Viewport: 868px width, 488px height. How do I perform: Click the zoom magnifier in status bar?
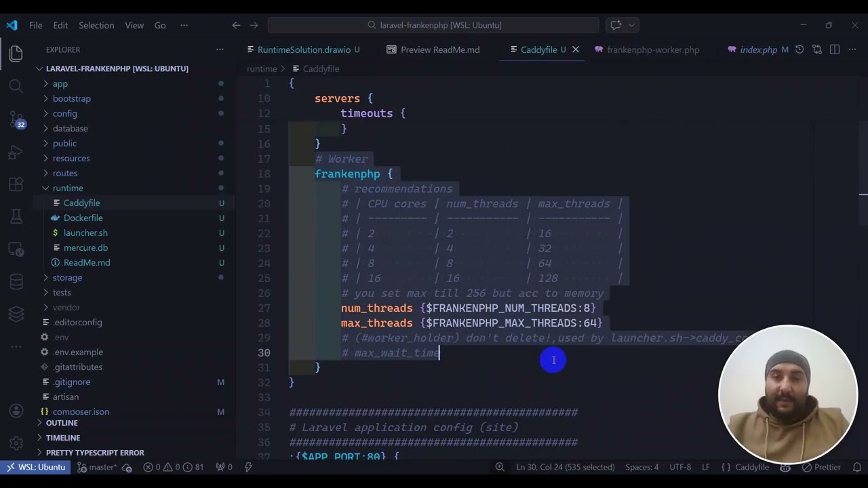(x=500, y=467)
